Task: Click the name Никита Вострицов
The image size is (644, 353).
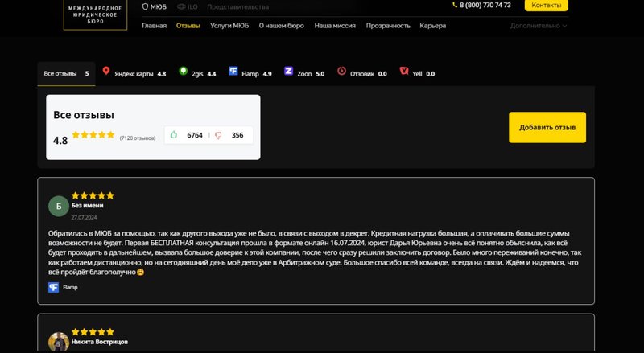Action: pos(99,342)
